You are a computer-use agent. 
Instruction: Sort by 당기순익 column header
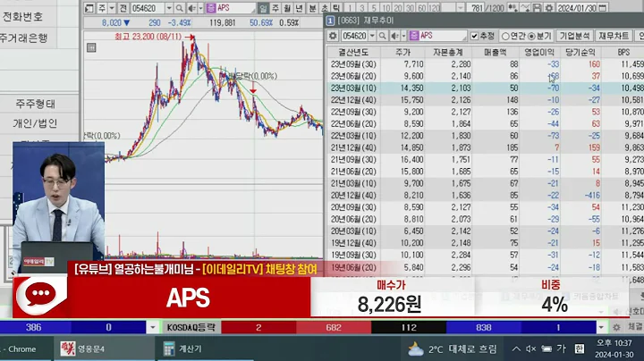580,52
